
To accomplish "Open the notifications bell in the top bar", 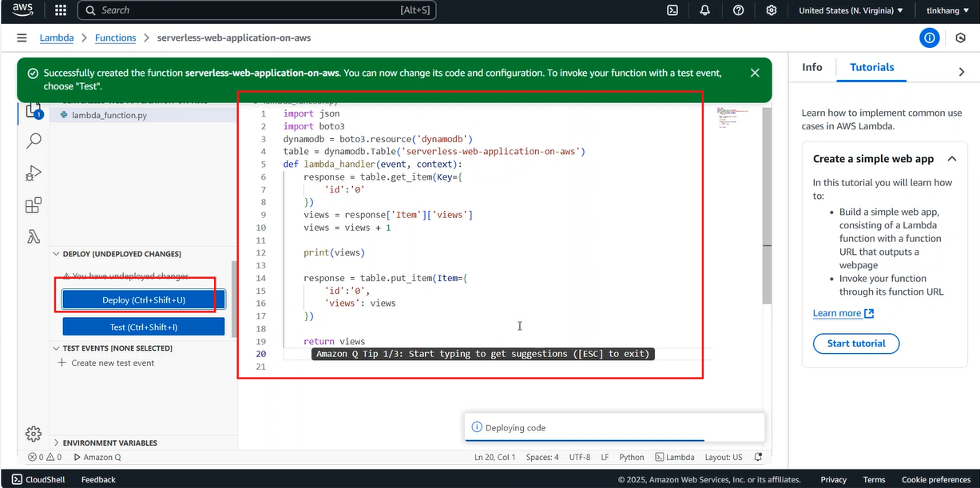I will click(x=705, y=10).
